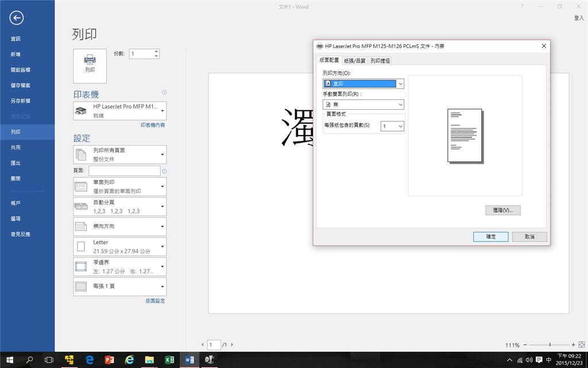Open 意見反應 in the backstage menu
This screenshot has height=368, width=588.
[x=28, y=234]
